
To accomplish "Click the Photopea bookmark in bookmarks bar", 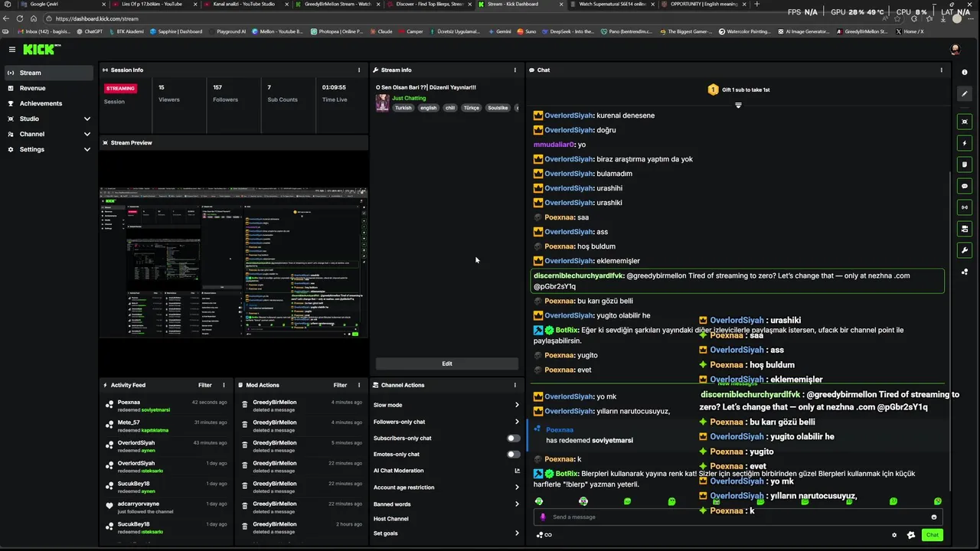I will tap(337, 31).
